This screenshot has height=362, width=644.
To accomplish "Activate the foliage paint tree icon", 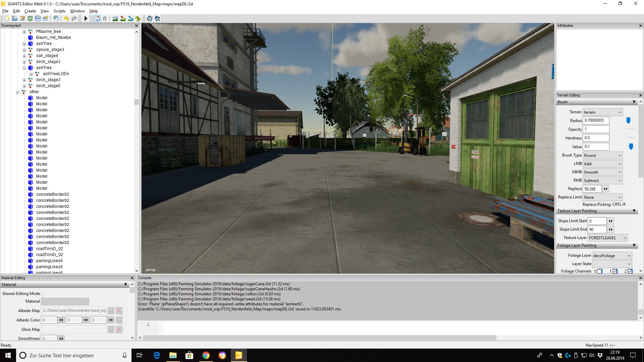I will (x=138, y=18).
